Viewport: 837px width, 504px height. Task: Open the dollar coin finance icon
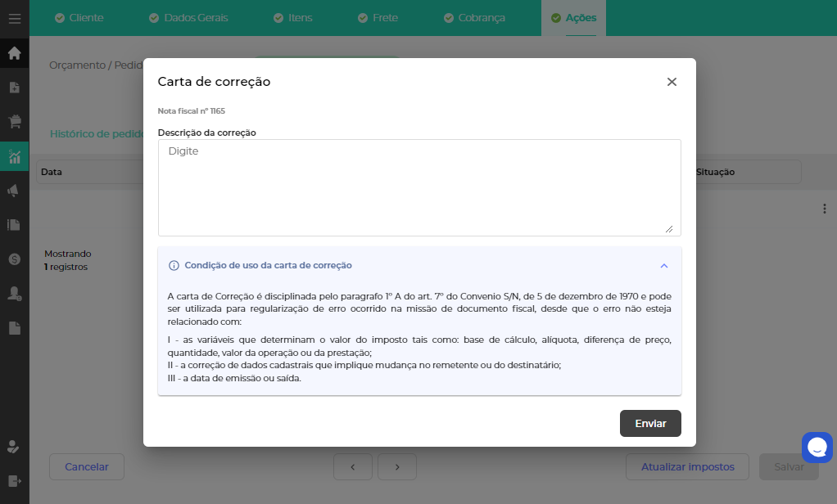[14, 259]
